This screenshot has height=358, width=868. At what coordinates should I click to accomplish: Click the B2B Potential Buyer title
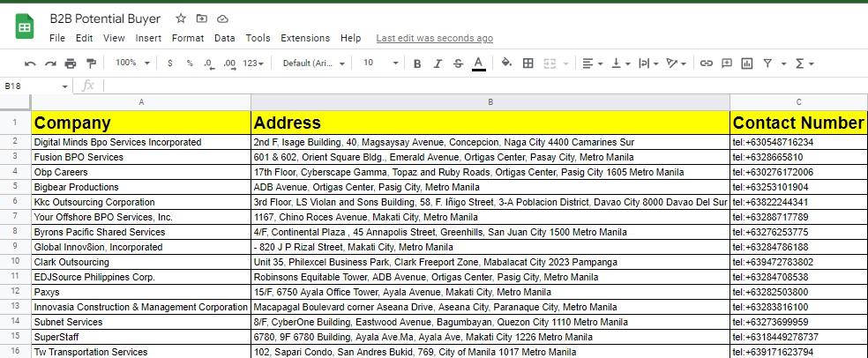pyautogui.click(x=105, y=19)
